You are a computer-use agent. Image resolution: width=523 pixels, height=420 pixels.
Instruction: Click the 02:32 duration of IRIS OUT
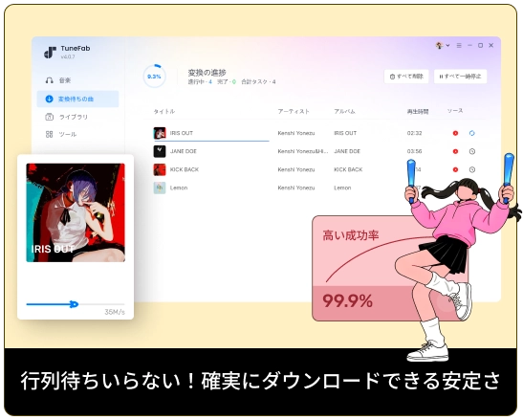pos(414,133)
